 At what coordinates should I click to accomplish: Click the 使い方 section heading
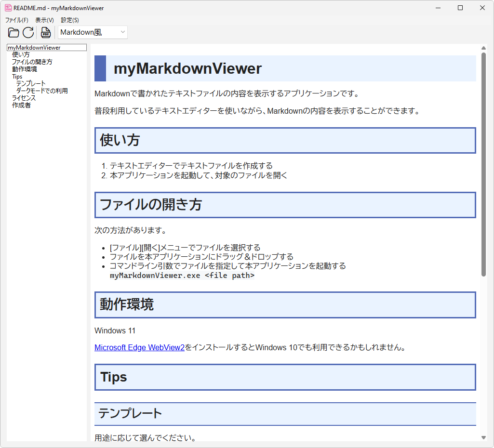click(285, 140)
